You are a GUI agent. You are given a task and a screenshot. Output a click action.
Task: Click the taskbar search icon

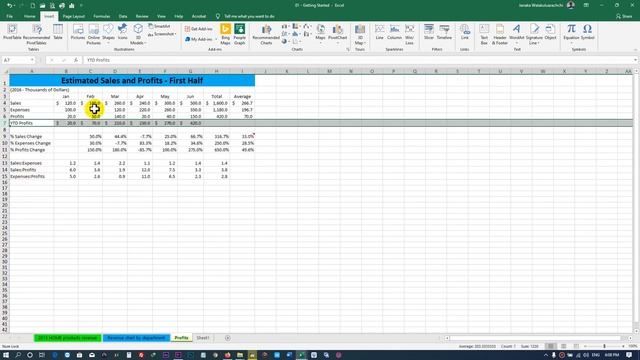[18, 355]
